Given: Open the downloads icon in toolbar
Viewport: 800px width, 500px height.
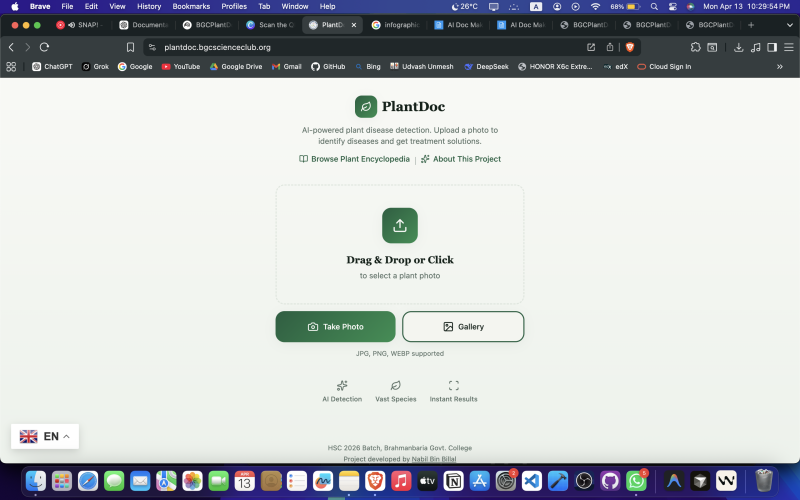Looking at the screenshot, I should coord(738,47).
